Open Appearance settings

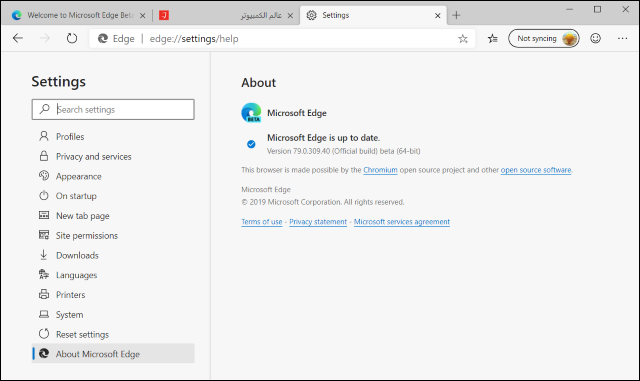click(113, 176)
